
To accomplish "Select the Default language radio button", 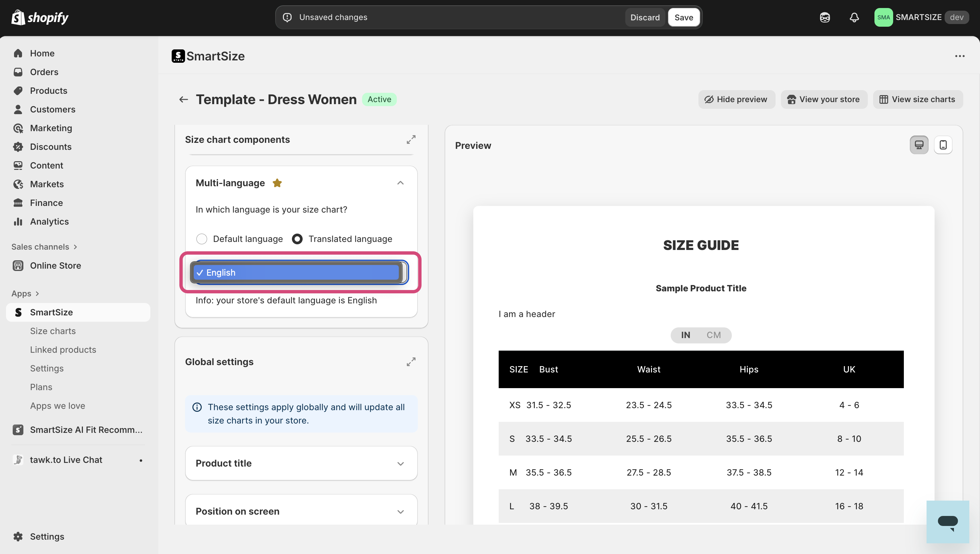I will click(202, 239).
